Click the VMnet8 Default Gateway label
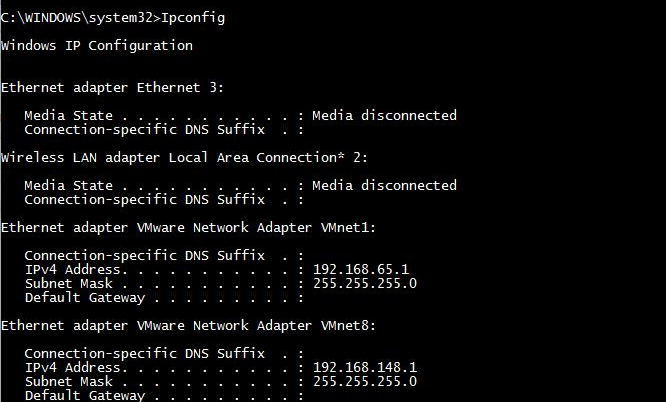The height and width of the screenshot is (402, 666). pos(85,396)
